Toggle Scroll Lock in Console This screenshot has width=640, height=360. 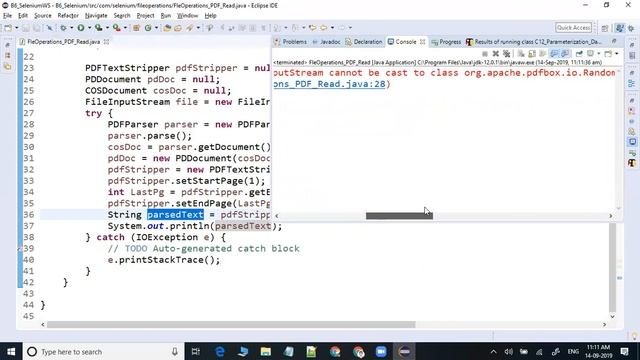531,53
